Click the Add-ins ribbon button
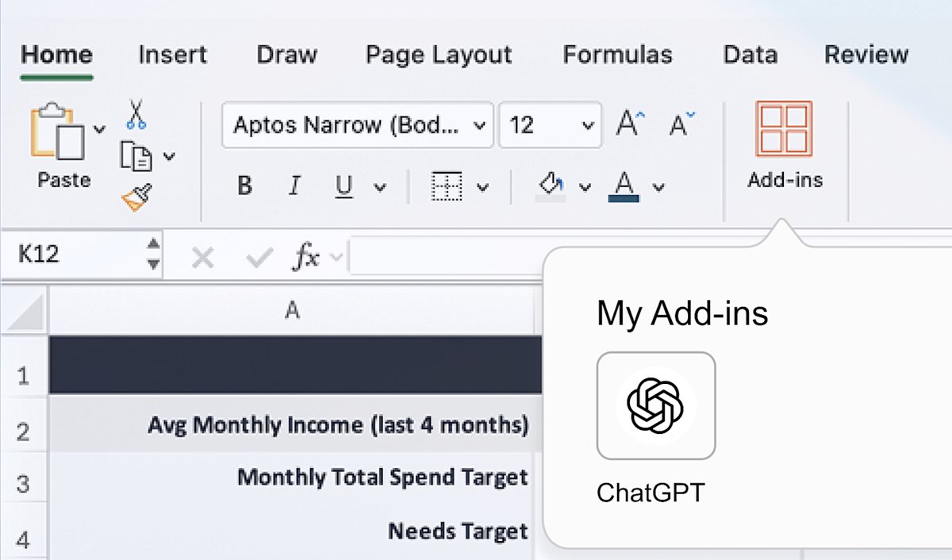The width and height of the screenshot is (952, 560). tap(785, 145)
